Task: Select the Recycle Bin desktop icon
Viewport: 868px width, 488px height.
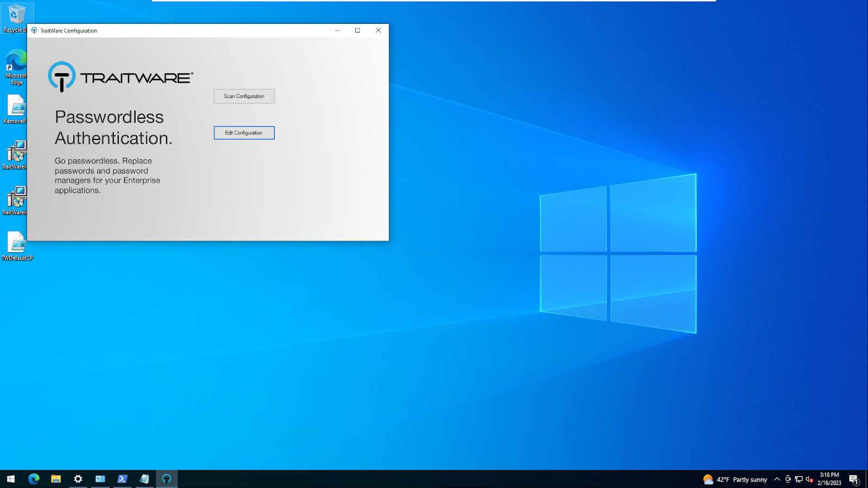Action: click(16, 18)
